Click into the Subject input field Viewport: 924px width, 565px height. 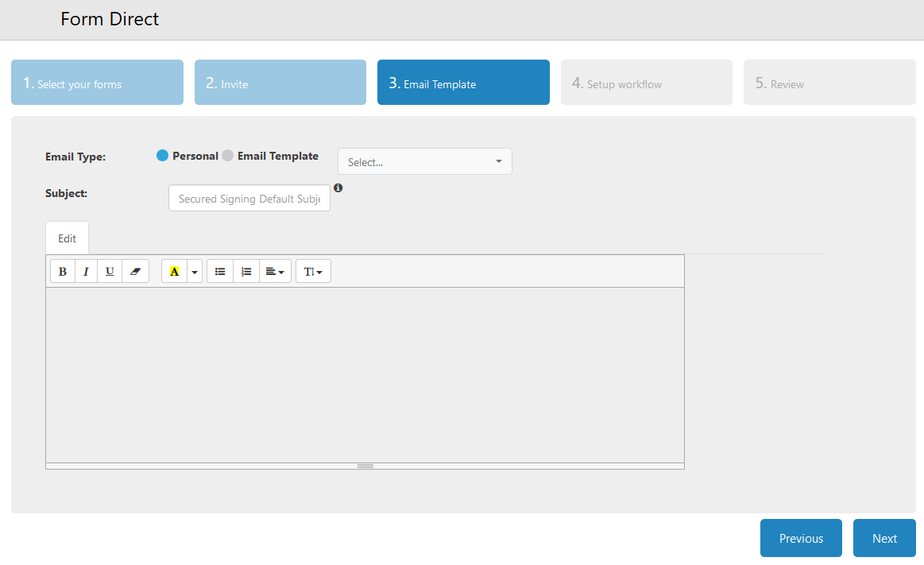point(249,199)
